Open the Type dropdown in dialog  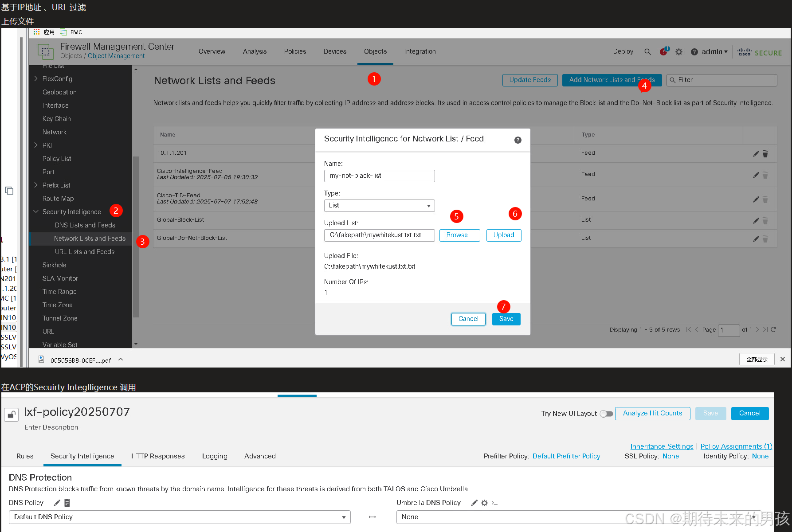[x=379, y=206]
